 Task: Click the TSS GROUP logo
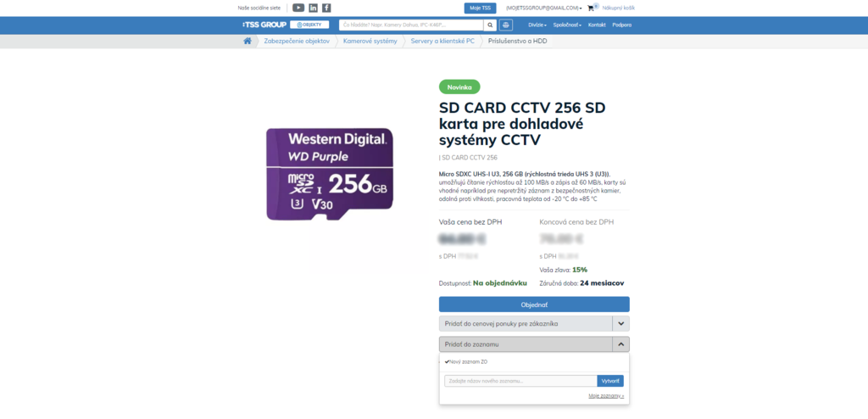click(x=264, y=25)
